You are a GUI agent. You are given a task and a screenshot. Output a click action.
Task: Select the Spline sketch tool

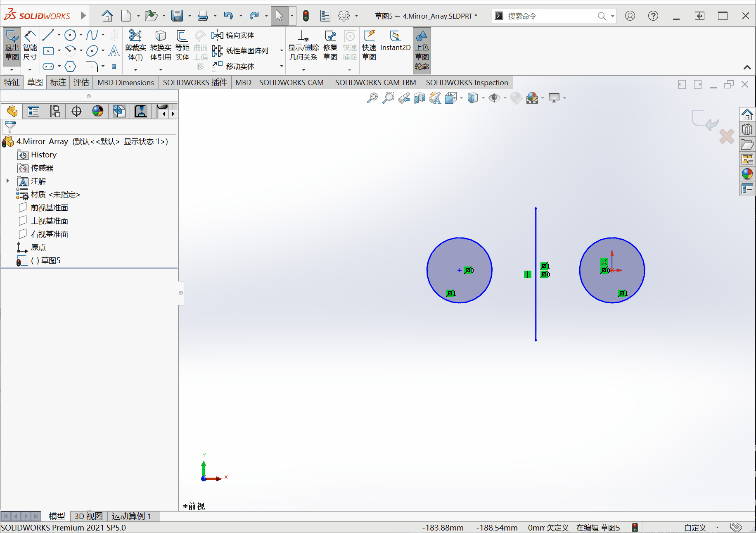point(92,35)
